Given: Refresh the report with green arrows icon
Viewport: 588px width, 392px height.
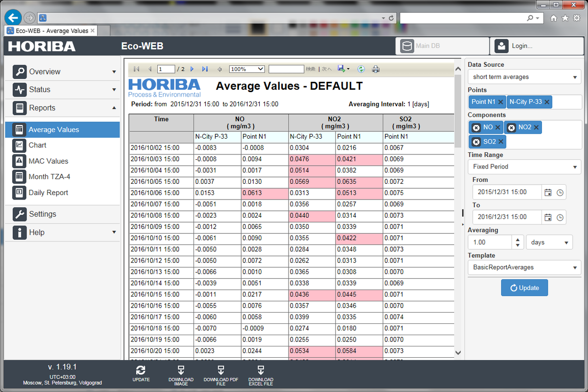Looking at the screenshot, I should (x=361, y=69).
